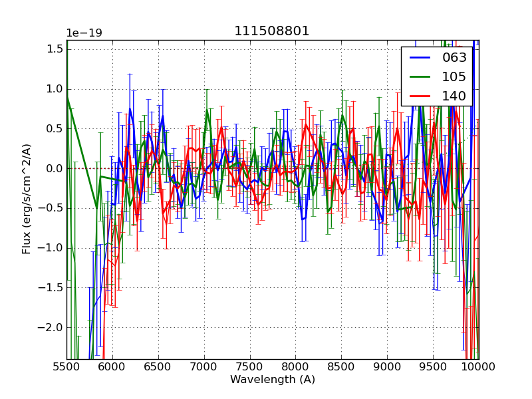The height and width of the screenshot is (399, 532).
Task: Click the Flux y-axis label
Action: (27, 199)
